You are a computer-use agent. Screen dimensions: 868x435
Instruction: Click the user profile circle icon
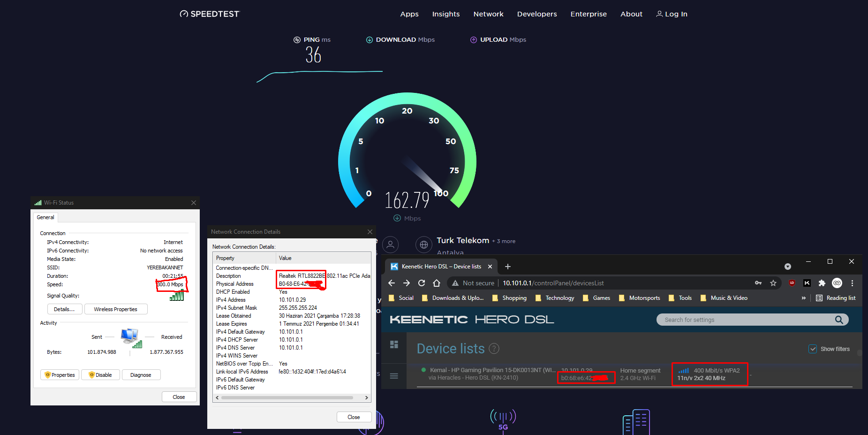390,244
